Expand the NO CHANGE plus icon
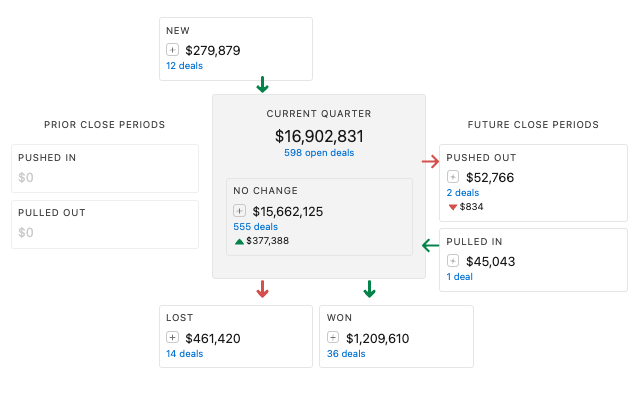Screen dimensions: 640x399 239,211
